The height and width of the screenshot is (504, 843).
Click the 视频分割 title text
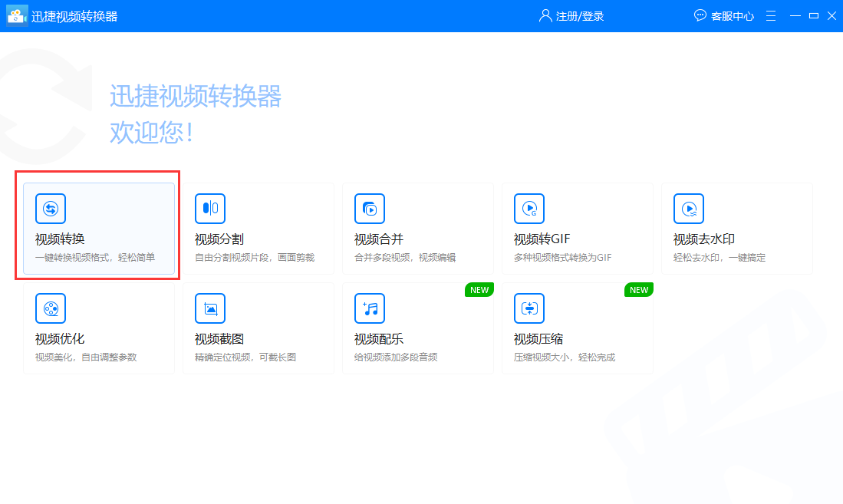tap(219, 239)
